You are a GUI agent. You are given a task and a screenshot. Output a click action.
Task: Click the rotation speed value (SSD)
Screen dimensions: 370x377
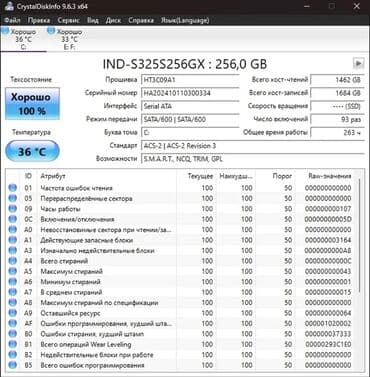click(x=337, y=106)
